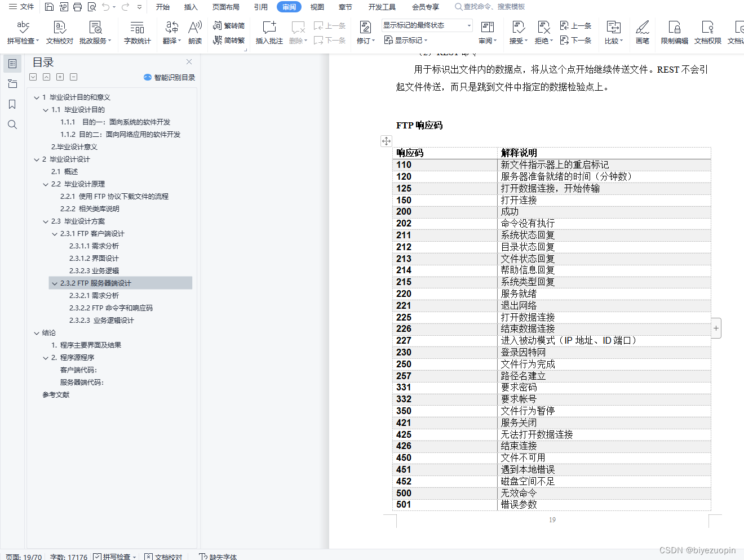Go to outline entry 2.2.1 使用 FTP 协议下载文件的流程

point(114,197)
